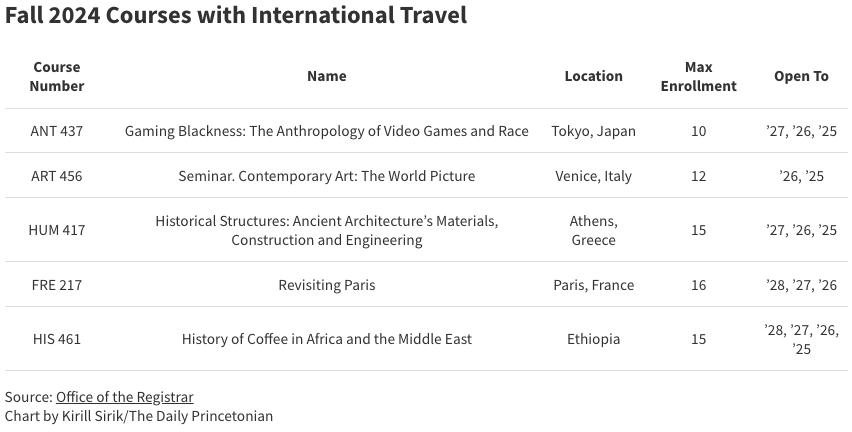
Task: Click the Open To column header
Action: (801, 76)
